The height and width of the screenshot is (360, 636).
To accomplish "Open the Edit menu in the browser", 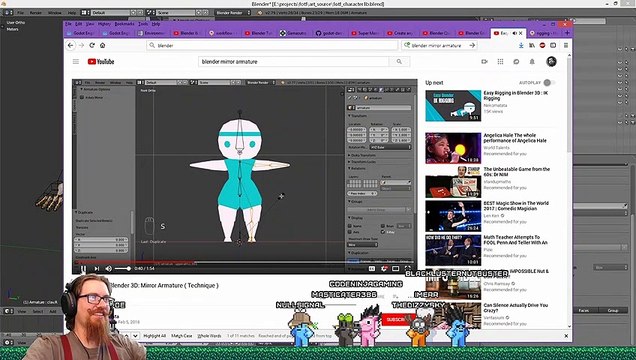I will tap(79, 24).
